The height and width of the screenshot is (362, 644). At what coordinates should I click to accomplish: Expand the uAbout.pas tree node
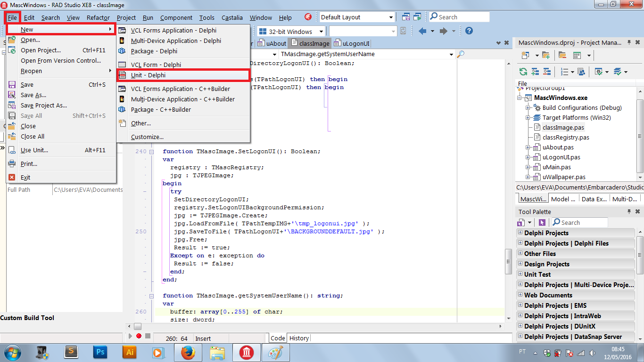pyautogui.click(x=528, y=147)
